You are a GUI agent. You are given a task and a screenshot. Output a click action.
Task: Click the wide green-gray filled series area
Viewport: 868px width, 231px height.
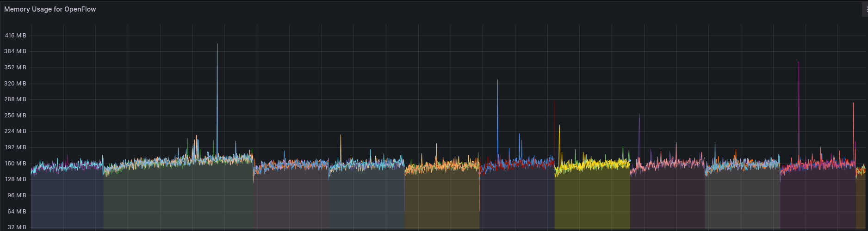point(178,199)
